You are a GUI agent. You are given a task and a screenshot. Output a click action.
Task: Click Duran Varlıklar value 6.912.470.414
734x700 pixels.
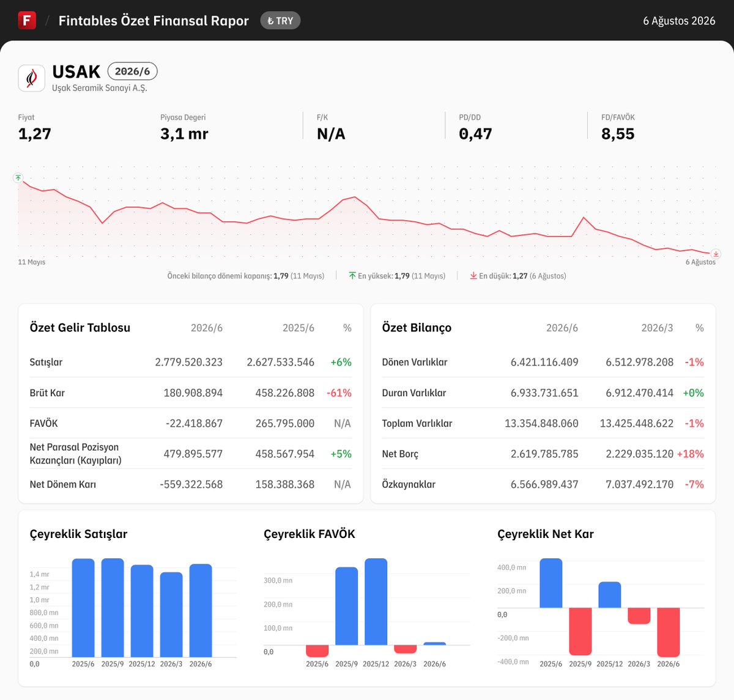pyautogui.click(x=640, y=392)
